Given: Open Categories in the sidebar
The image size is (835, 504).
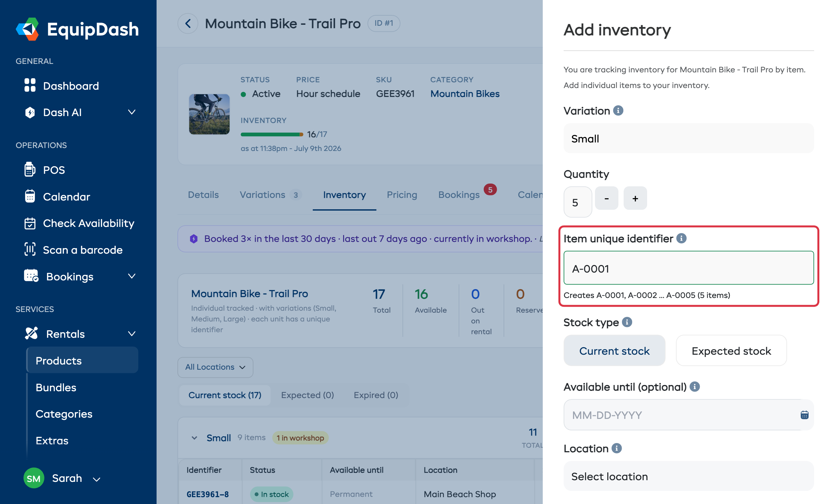Looking at the screenshot, I should tap(64, 414).
